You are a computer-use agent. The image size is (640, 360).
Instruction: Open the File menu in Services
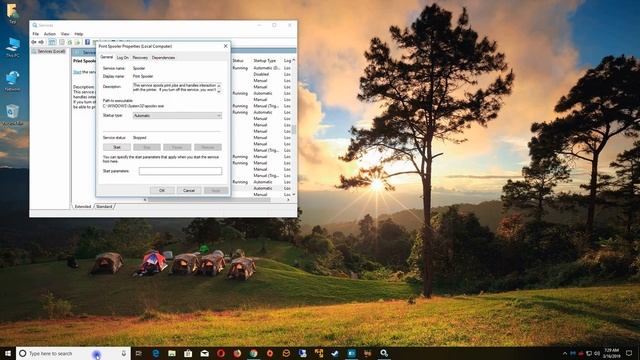pyautogui.click(x=36, y=34)
